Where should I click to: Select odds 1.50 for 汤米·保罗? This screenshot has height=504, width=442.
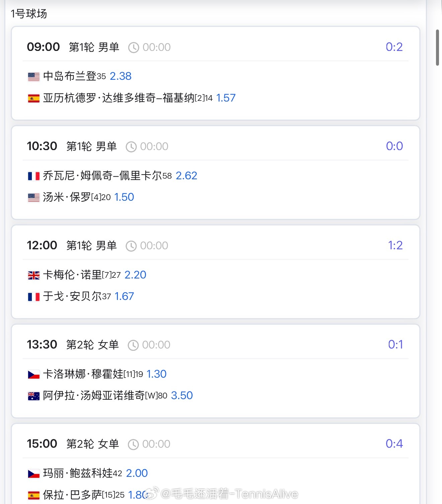coord(124,197)
